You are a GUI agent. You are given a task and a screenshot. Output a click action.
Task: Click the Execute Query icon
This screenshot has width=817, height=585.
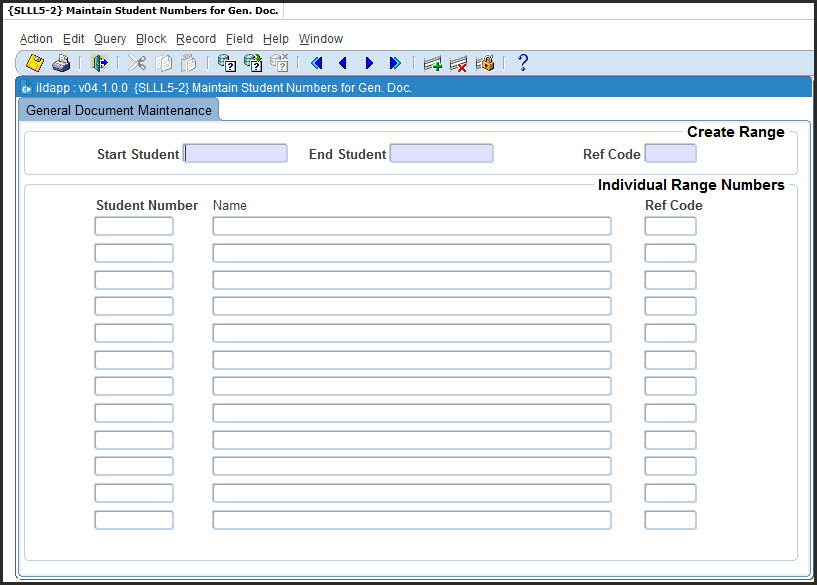(x=253, y=63)
